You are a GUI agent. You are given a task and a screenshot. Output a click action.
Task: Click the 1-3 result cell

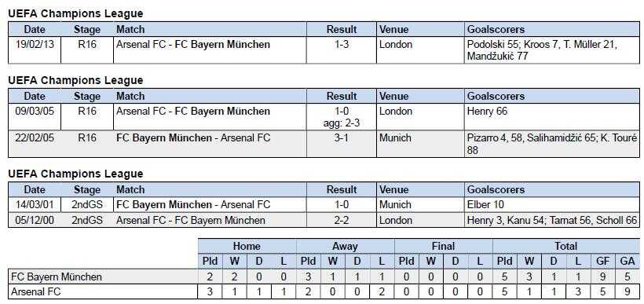point(342,50)
